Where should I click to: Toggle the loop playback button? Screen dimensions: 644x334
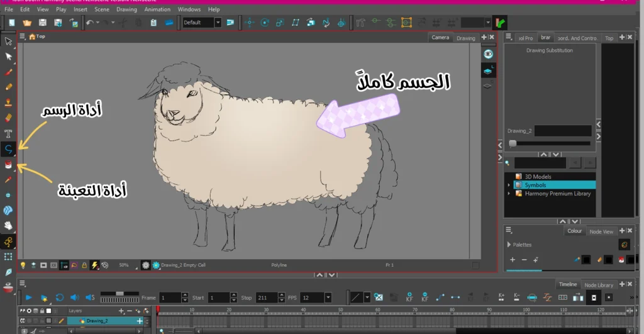coord(60,298)
